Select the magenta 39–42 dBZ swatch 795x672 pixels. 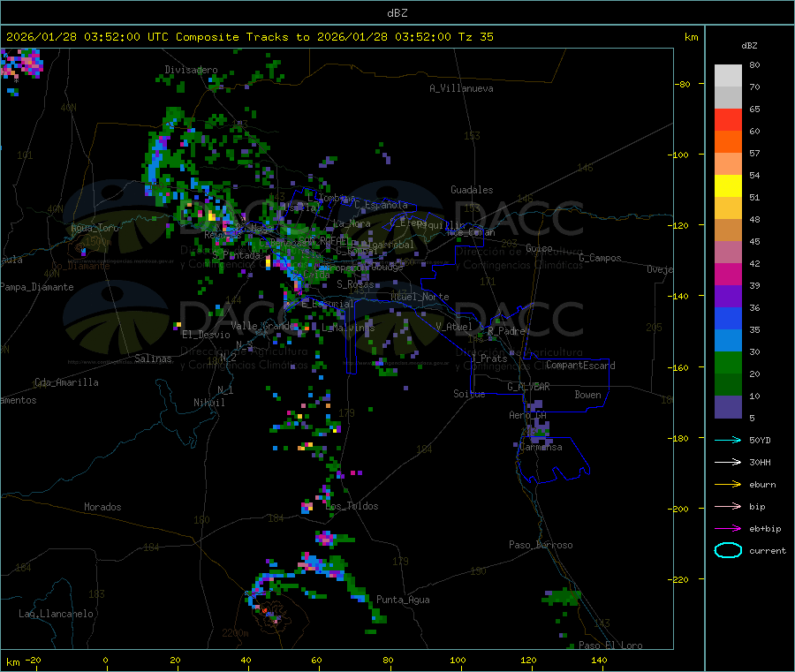click(x=728, y=274)
